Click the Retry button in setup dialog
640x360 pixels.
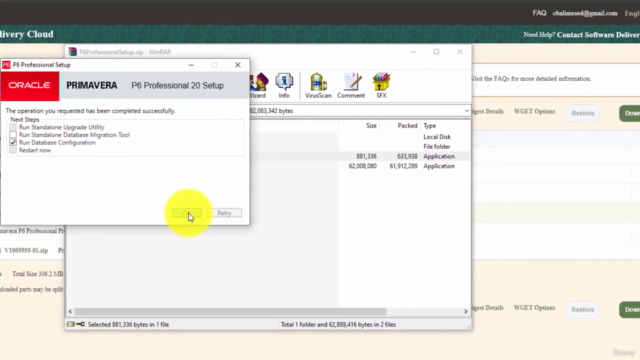tap(224, 213)
